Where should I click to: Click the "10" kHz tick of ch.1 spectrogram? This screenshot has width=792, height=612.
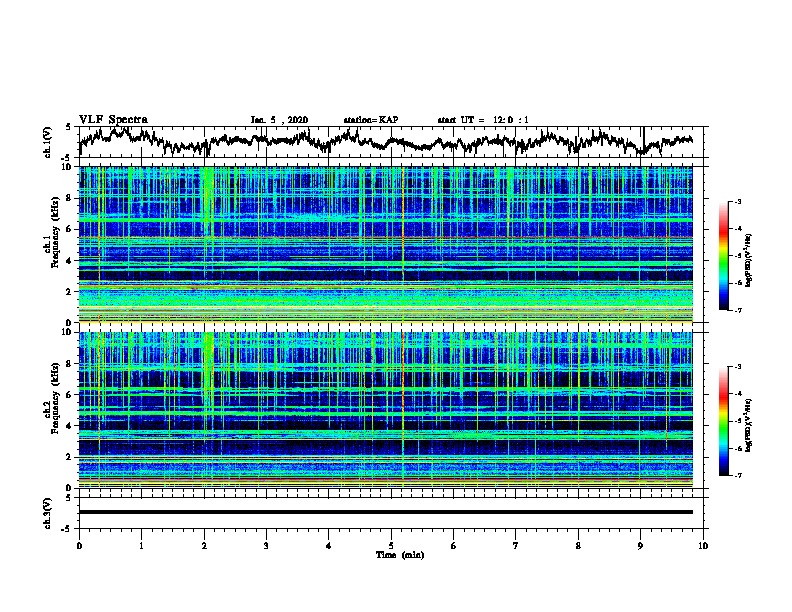67,167
